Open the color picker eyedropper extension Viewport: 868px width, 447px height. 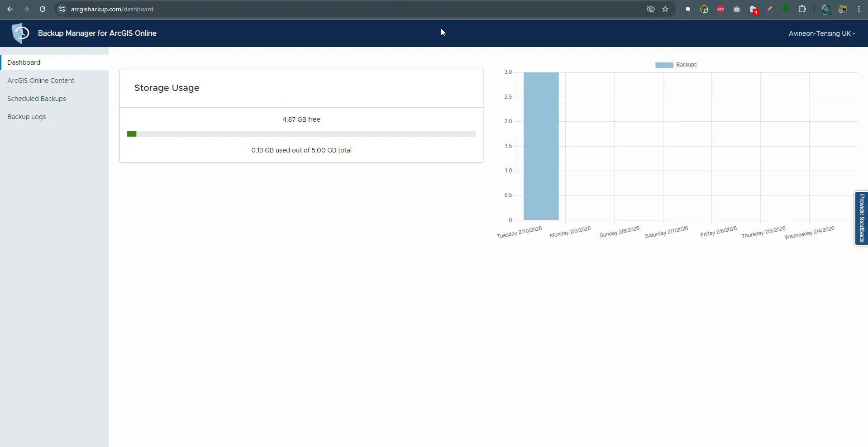click(769, 9)
